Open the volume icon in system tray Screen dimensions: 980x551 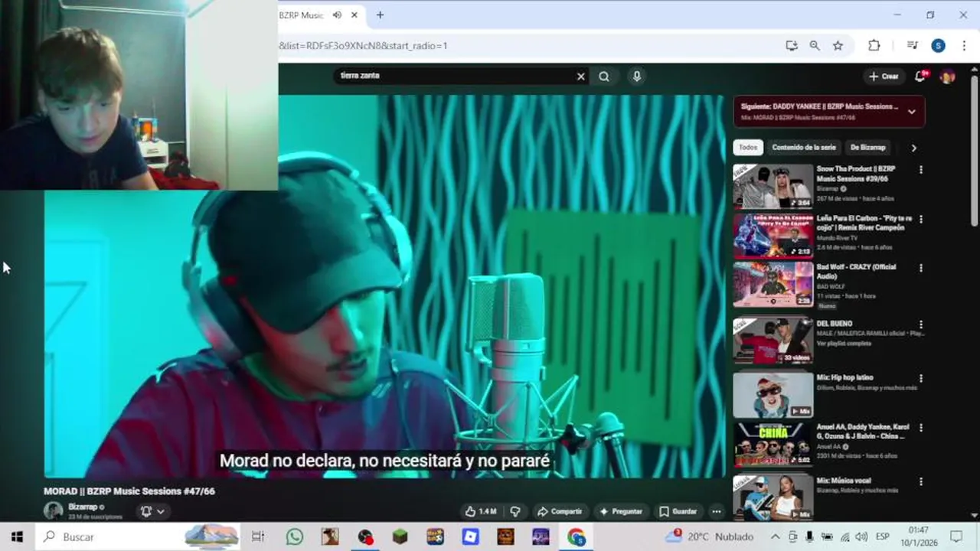tap(861, 537)
